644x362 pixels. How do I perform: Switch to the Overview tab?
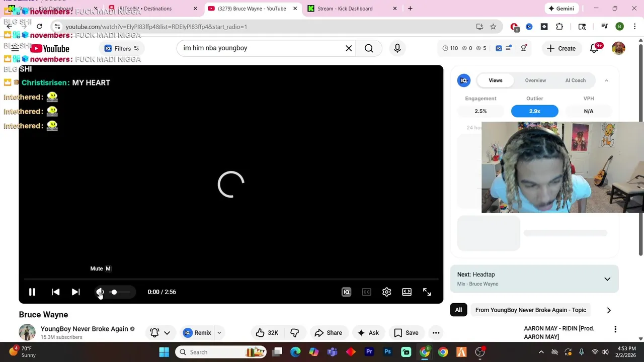point(535,80)
